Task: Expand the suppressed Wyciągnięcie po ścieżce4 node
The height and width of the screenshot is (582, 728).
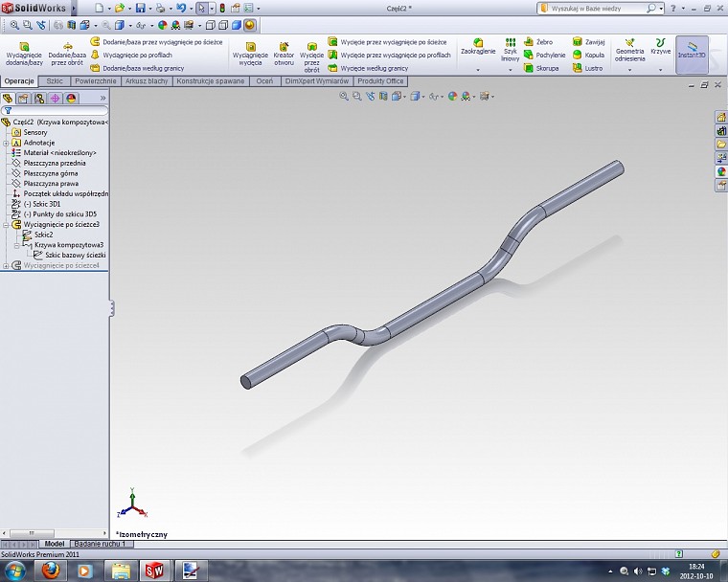Action: click(6, 266)
